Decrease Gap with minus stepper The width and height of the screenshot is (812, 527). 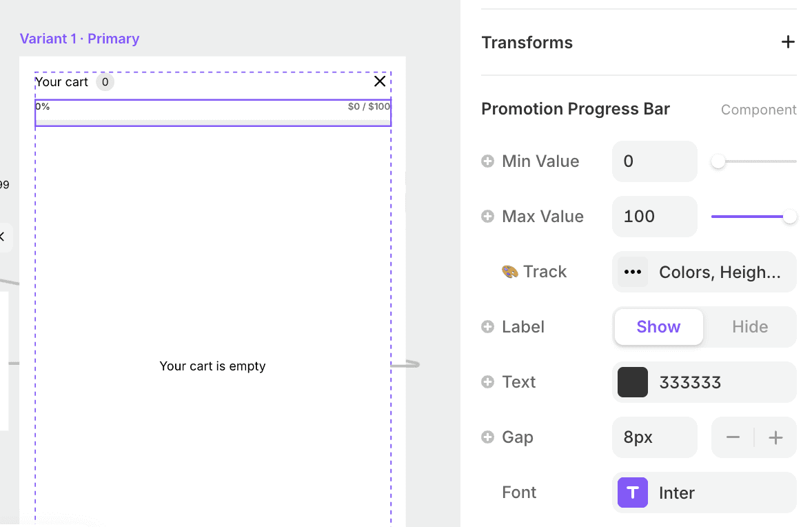(x=733, y=437)
